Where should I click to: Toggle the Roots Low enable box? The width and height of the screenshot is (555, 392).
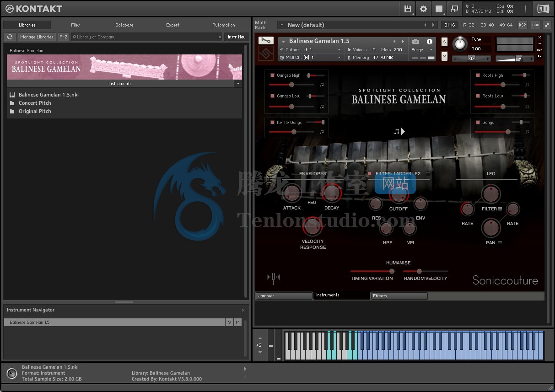(x=478, y=96)
